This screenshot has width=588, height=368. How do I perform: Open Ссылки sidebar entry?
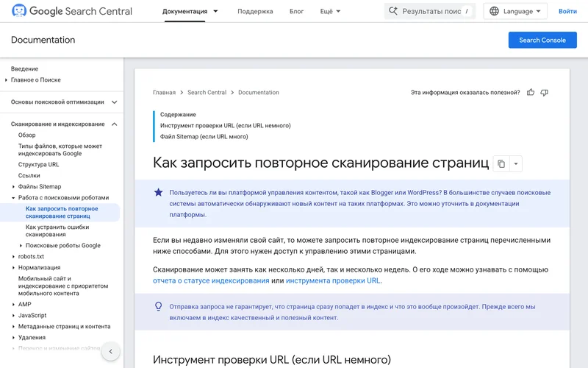(29, 176)
